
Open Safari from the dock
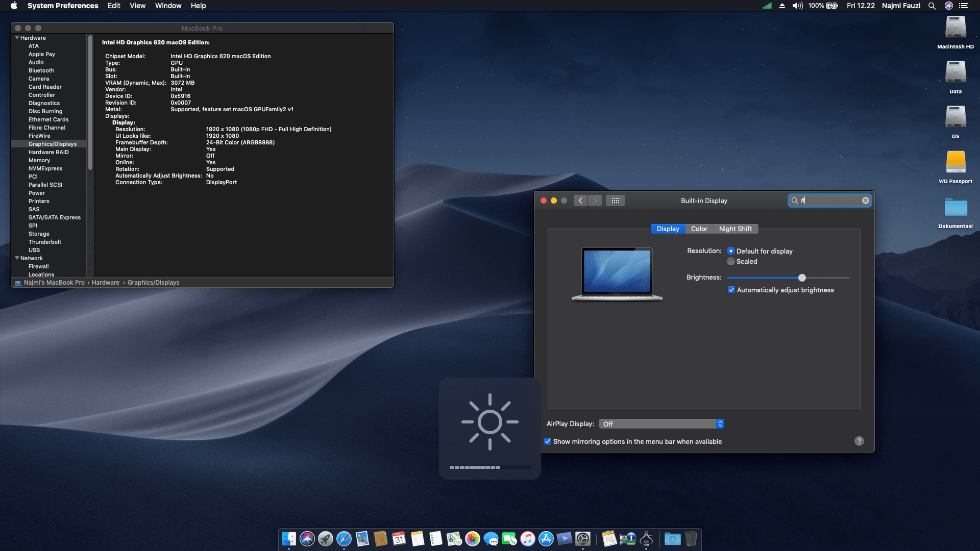tap(344, 539)
